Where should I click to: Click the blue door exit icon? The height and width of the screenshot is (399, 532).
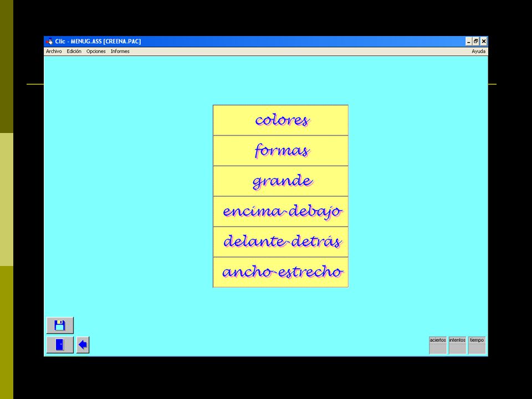click(60, 345)
